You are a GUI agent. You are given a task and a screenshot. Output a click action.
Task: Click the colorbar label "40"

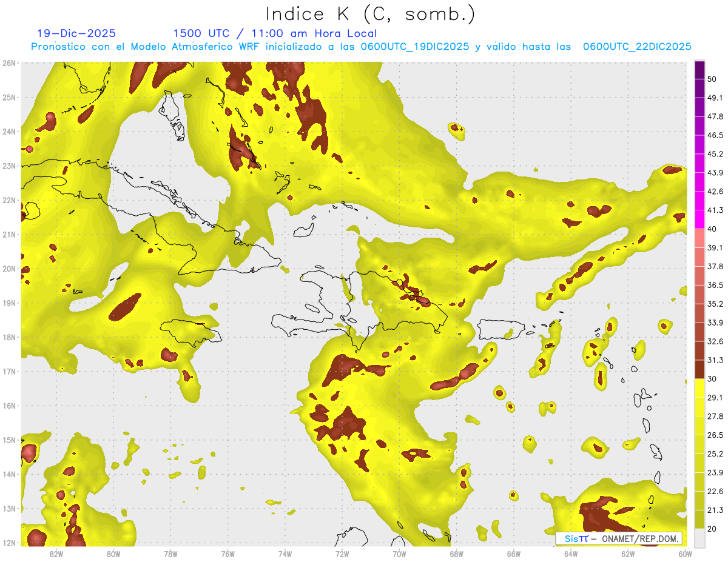tap(712, 229)
